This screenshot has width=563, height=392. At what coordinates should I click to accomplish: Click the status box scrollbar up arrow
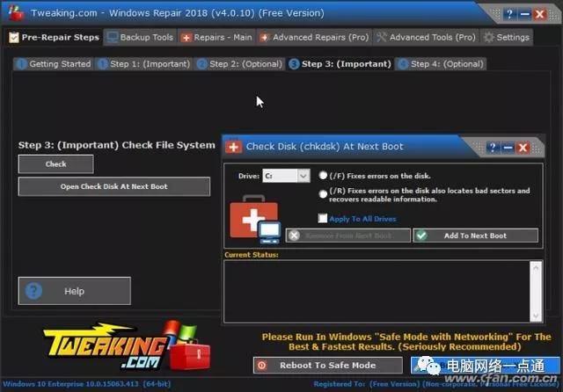536,267
